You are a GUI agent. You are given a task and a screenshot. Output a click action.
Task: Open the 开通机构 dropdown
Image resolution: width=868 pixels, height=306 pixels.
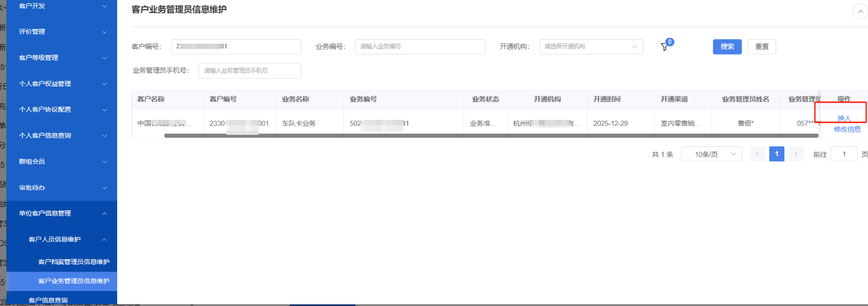[x=591, y=47]
